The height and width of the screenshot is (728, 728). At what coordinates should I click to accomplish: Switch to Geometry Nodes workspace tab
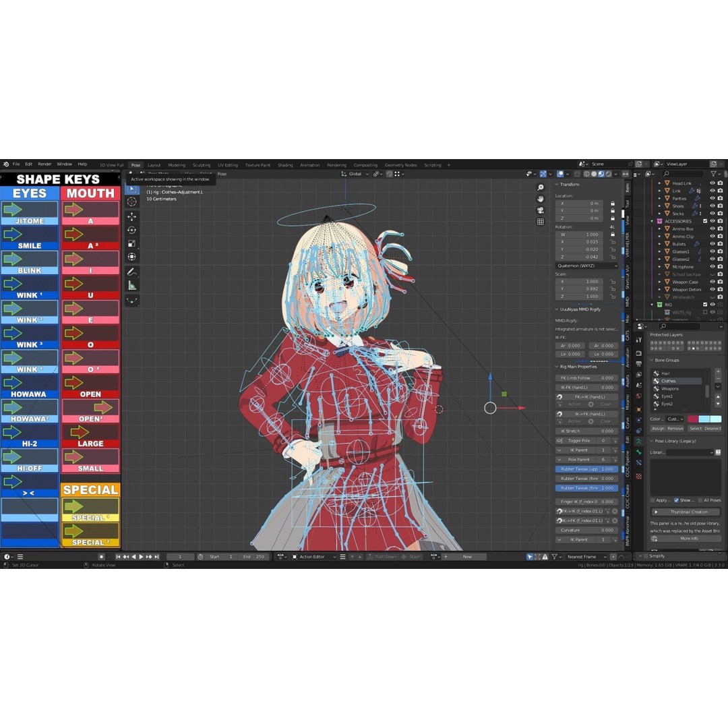point(400,165)
